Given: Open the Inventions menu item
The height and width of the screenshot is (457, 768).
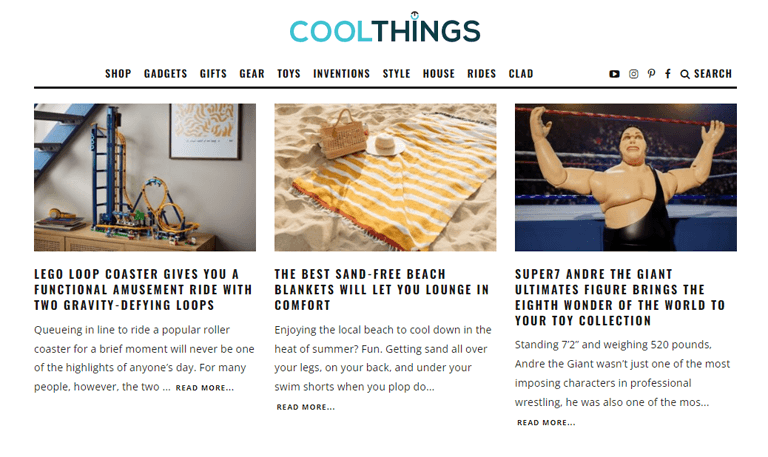Looking at the screenshot, I should tap(341, 73).
